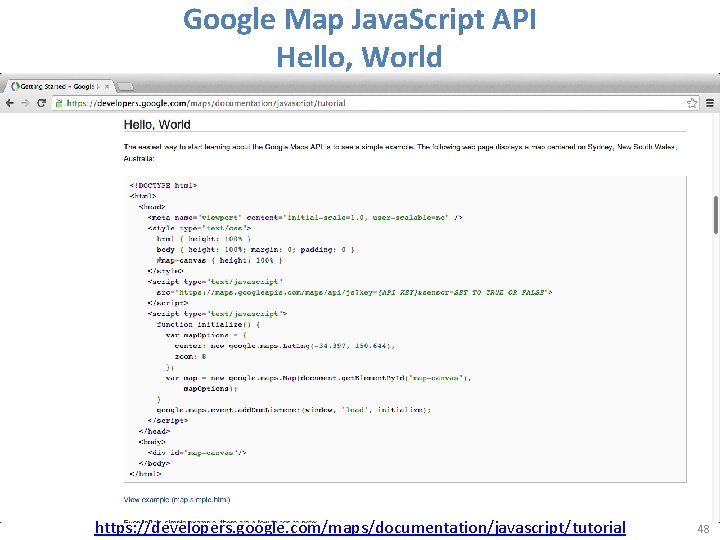Bookmark the page with the star icon
Screen dimensions: 720x540
point(692,103)
